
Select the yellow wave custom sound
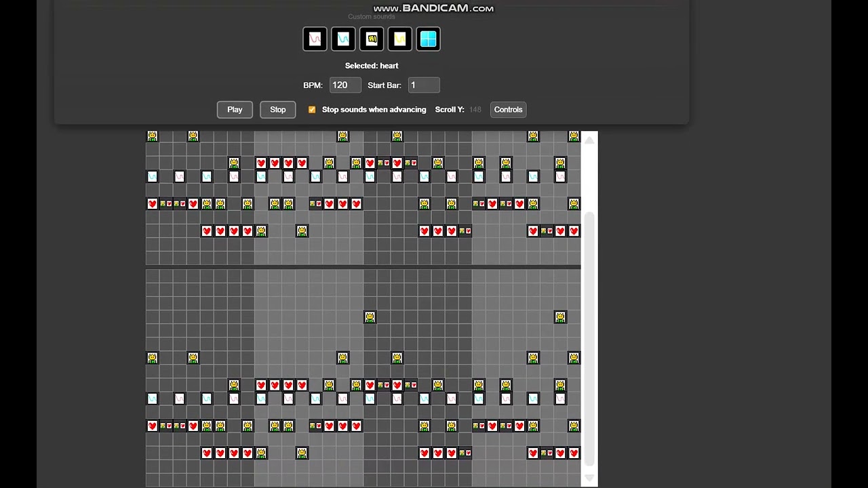[400, 39]
